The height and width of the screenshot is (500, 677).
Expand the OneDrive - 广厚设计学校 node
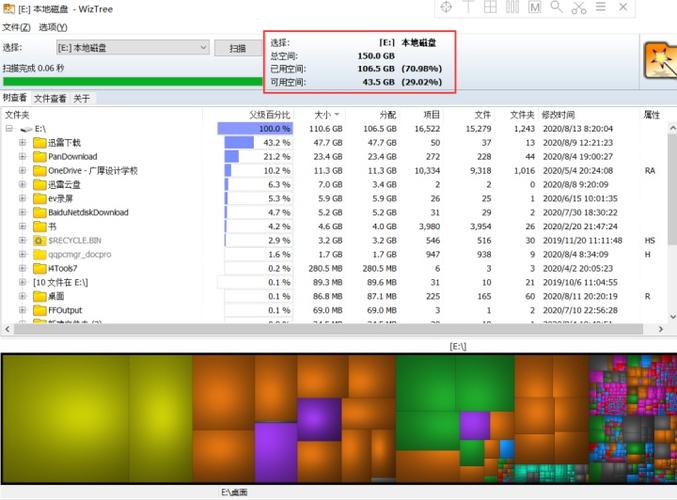click(x=22, y=171)
